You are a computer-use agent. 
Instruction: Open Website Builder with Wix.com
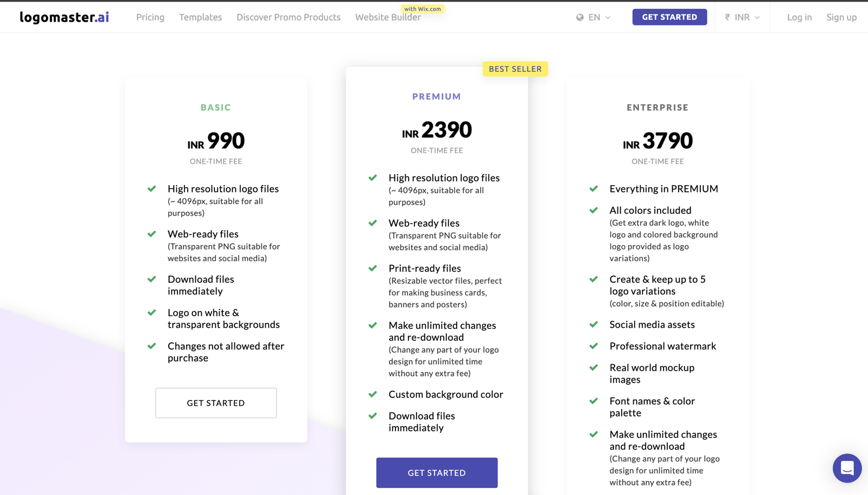point(388,17)
